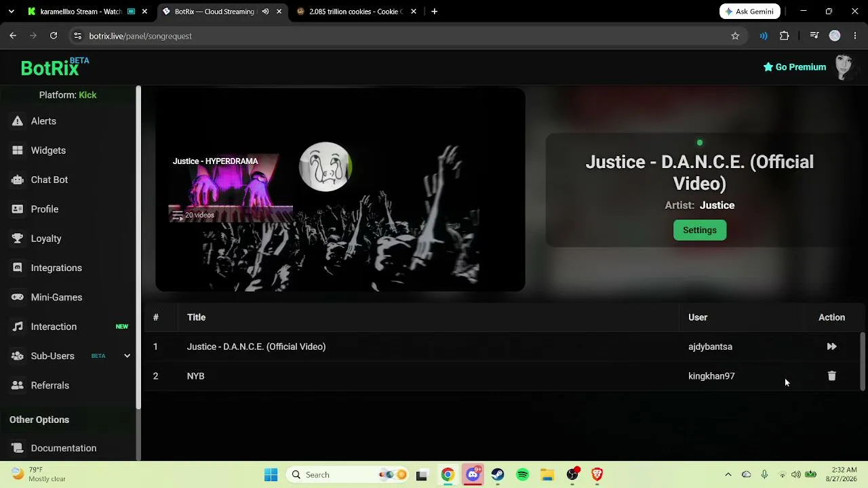Click the BotRix beta logo
Screen dimensions: 868x488
tap(55, 67)
